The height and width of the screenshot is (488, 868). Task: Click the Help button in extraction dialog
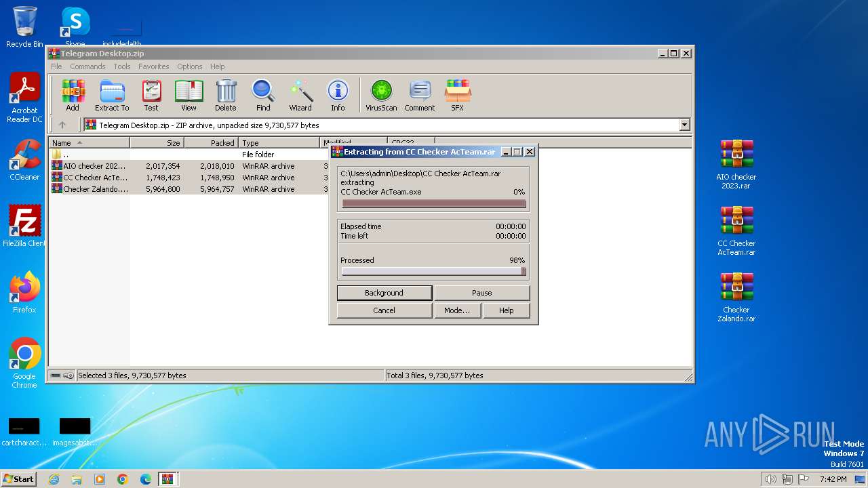point(506,310)
